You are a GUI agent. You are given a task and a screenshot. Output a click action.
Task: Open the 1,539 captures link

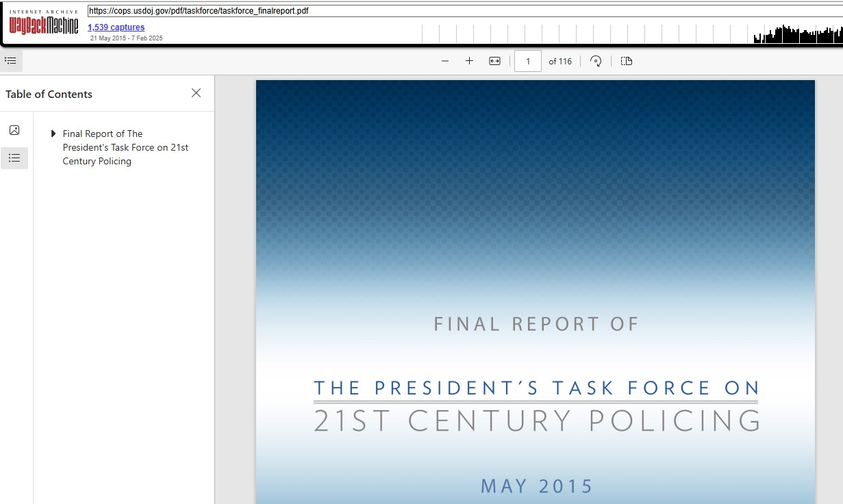coord(116,27)
